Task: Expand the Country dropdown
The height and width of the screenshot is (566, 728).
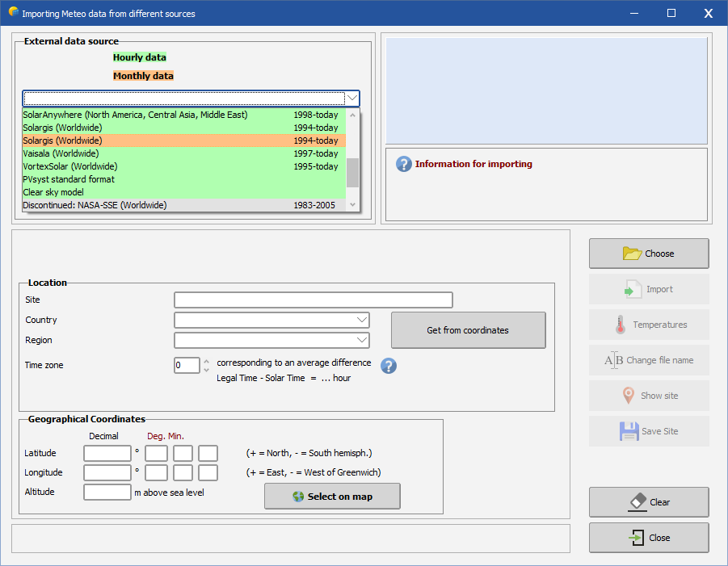Action: 362,320
